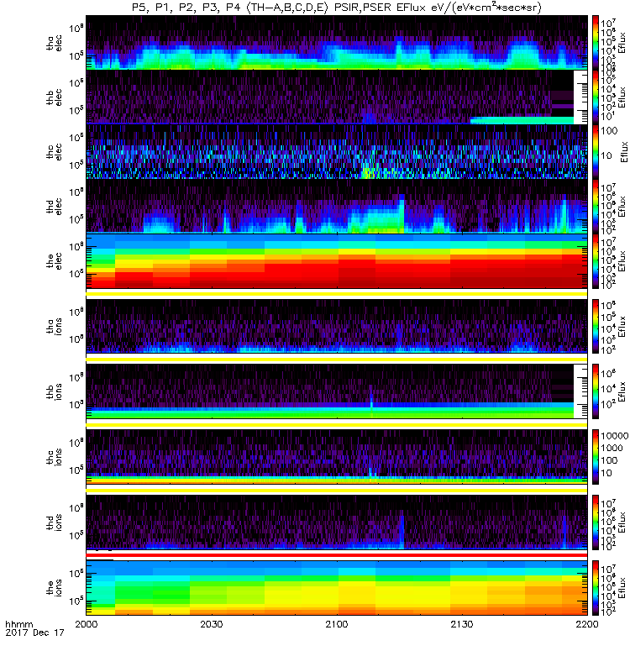The height and width of the screenshot is (672, 630).
Task: Select the 'tha ions' panel label
Action: [x=54, y=326]
